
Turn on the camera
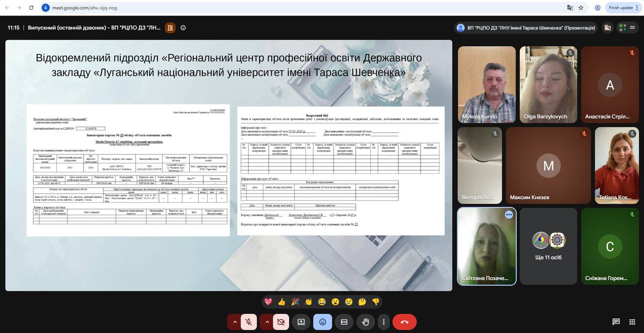281,321
